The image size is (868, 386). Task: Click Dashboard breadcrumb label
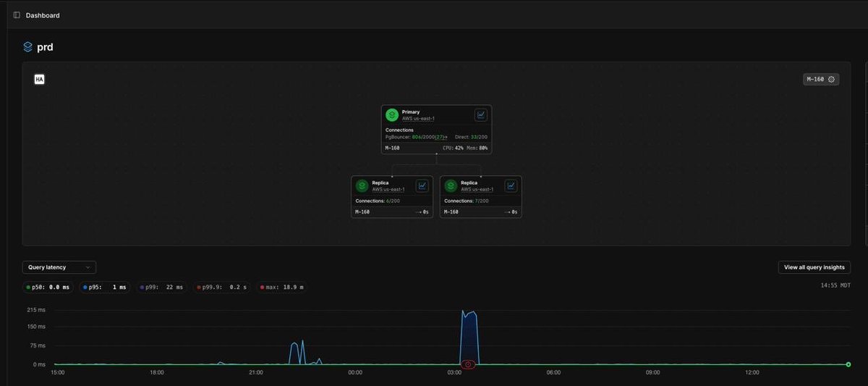tap(43, 15)
